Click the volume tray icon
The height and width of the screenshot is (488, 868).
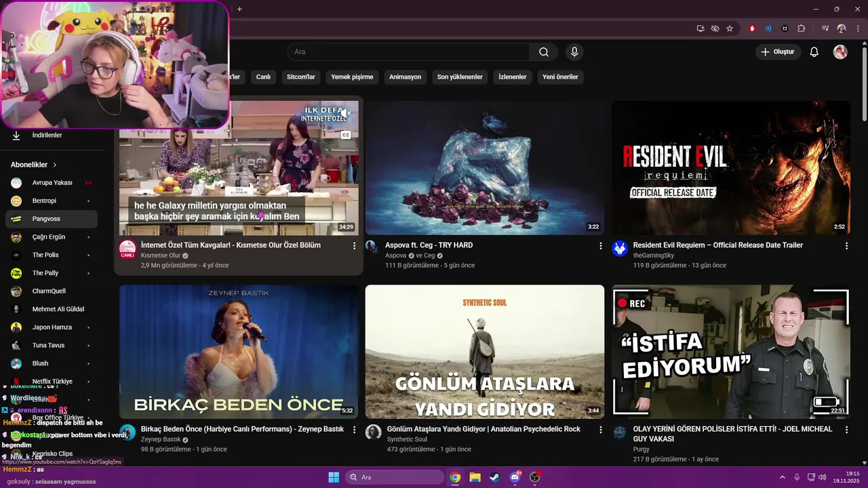click(x=822, y=477)
